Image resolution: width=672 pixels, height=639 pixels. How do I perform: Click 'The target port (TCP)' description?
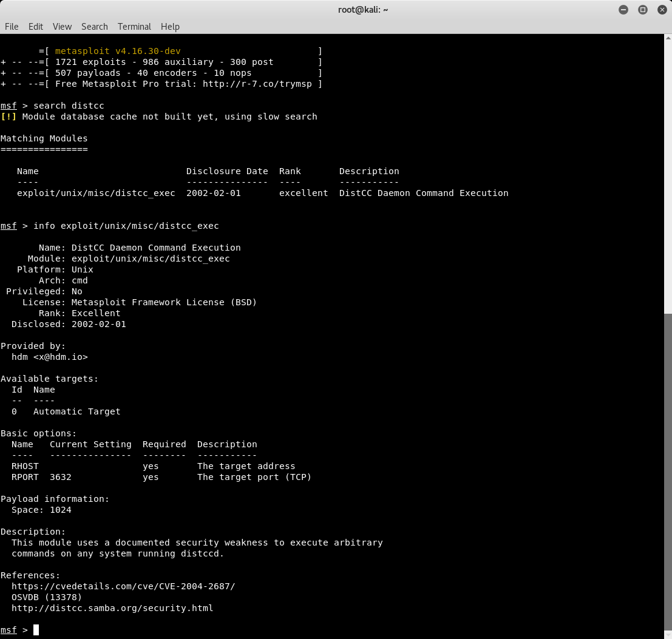tap(254, 477)
